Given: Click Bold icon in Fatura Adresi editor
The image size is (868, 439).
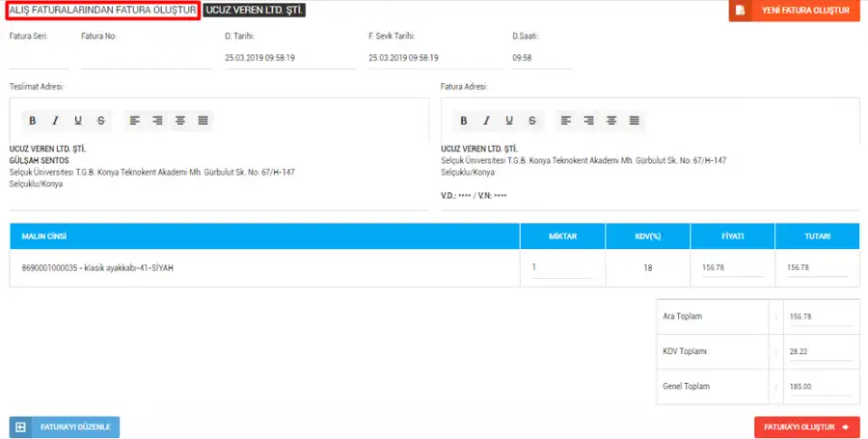Looking at the screenshot, I should tap(464, 121).
